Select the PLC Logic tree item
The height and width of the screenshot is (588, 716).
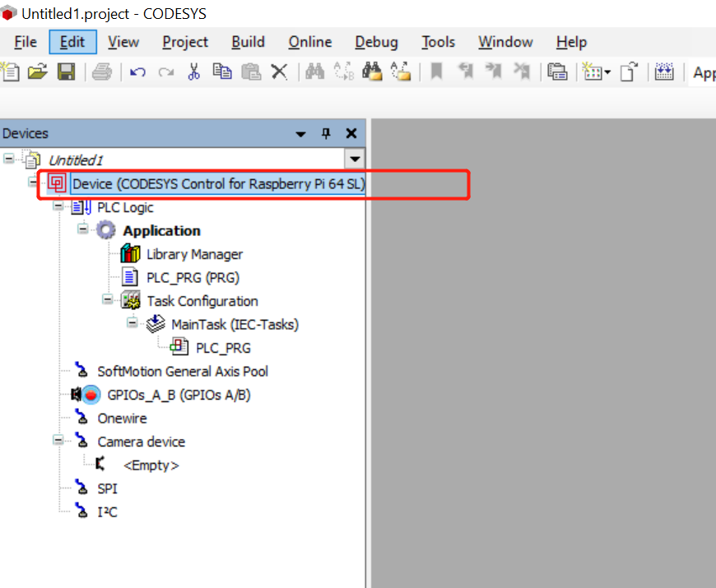[125, 207]
